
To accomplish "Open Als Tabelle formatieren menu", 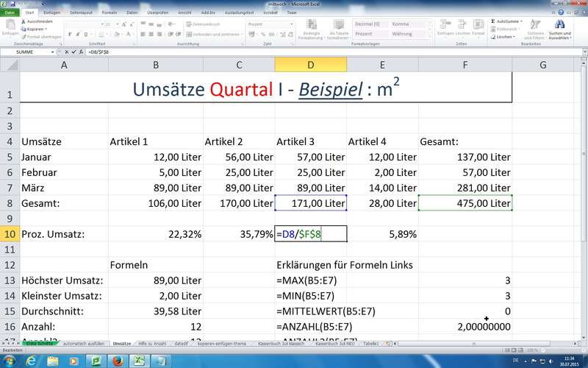I will tap(339, 29).
